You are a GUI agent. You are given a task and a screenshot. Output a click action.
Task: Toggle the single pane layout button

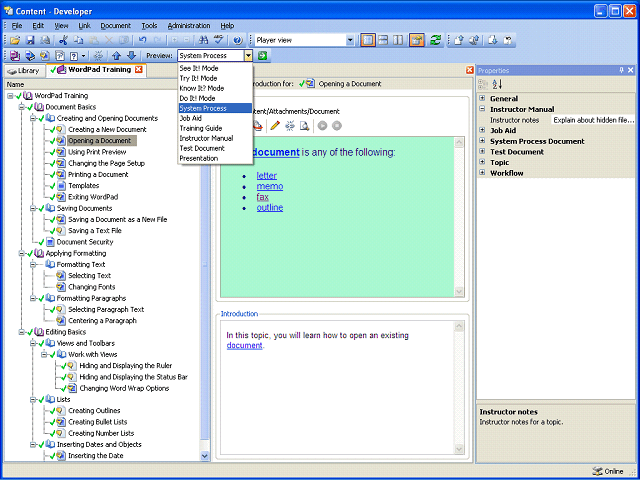[x=368, y=40]
